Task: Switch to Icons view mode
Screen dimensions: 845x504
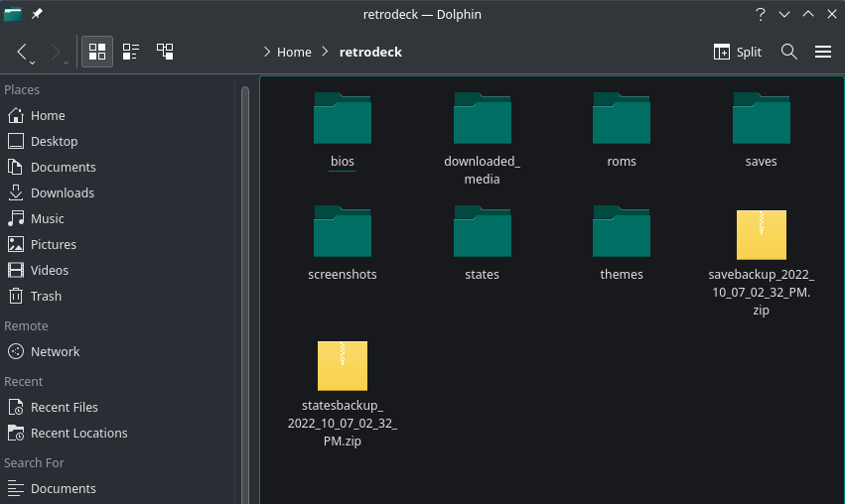Action: (x=96, y=52)
